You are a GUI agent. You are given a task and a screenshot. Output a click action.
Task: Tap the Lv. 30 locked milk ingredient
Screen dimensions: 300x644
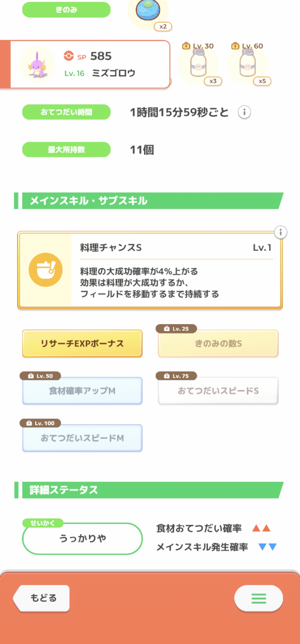click(198, 65)
